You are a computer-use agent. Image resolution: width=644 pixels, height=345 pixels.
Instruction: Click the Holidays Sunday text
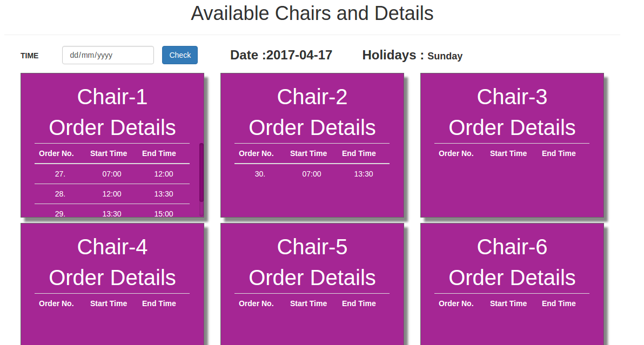(x=412, y=56)
